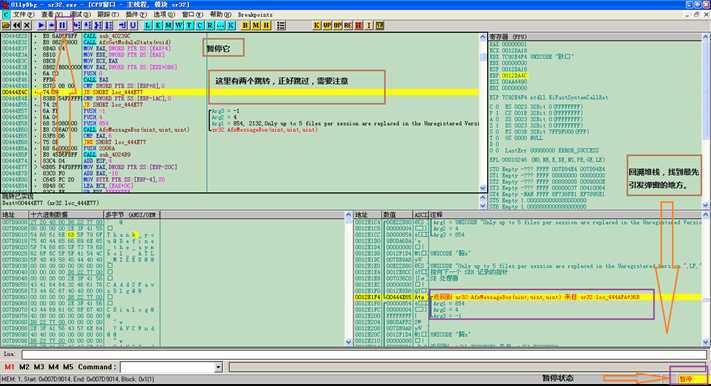Screen dimensions: 711x386
Task: Open the Breakpoints menu
Action: (255, 15)
